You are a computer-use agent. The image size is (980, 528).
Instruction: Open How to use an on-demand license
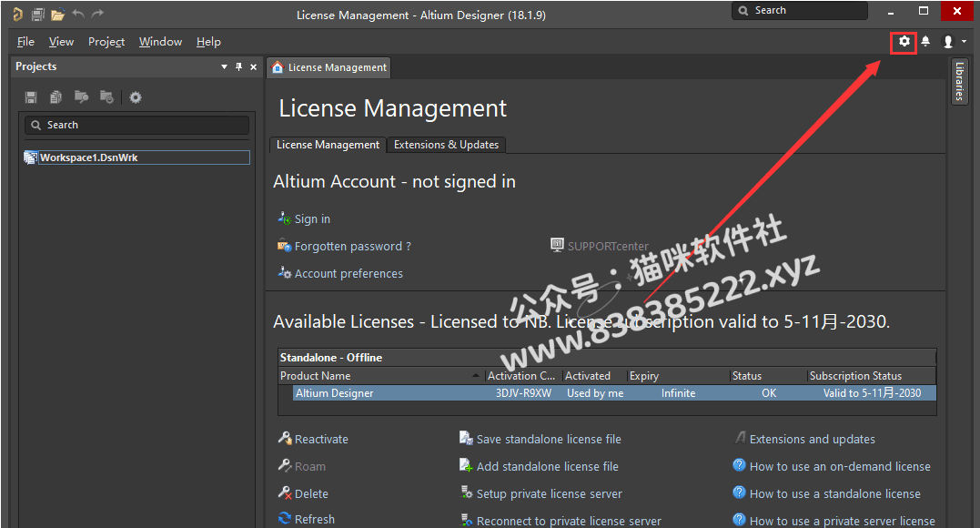(840, 467)
